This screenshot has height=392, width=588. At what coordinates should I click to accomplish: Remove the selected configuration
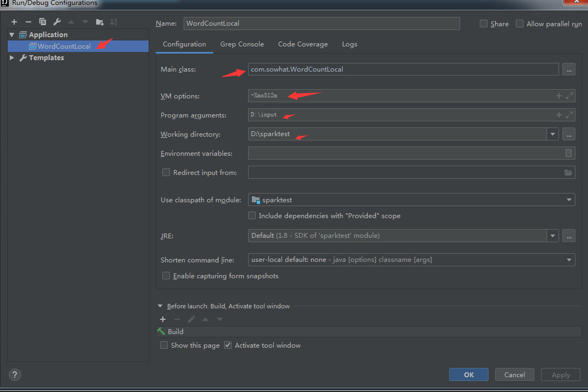pyautogui.click(x=28, y=22)
